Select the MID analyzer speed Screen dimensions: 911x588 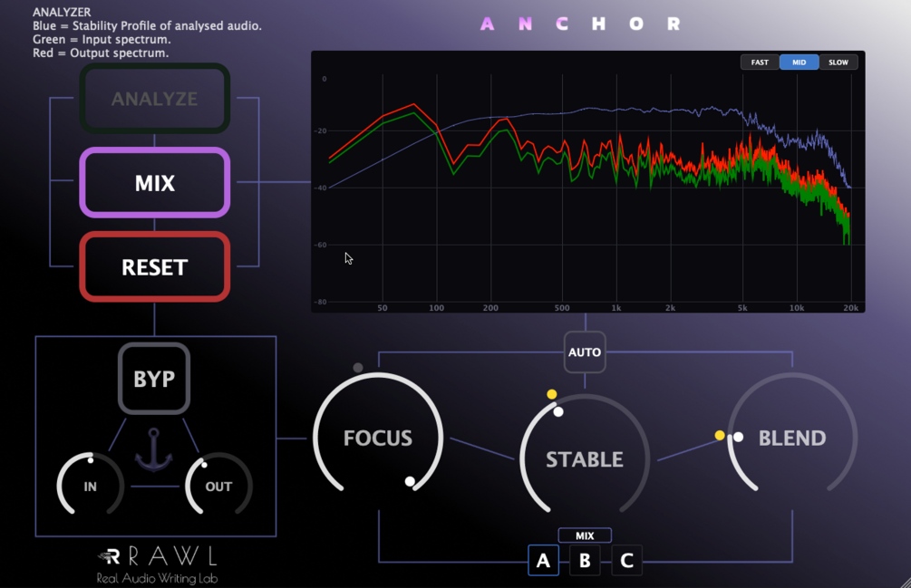(x=799, y=63)
